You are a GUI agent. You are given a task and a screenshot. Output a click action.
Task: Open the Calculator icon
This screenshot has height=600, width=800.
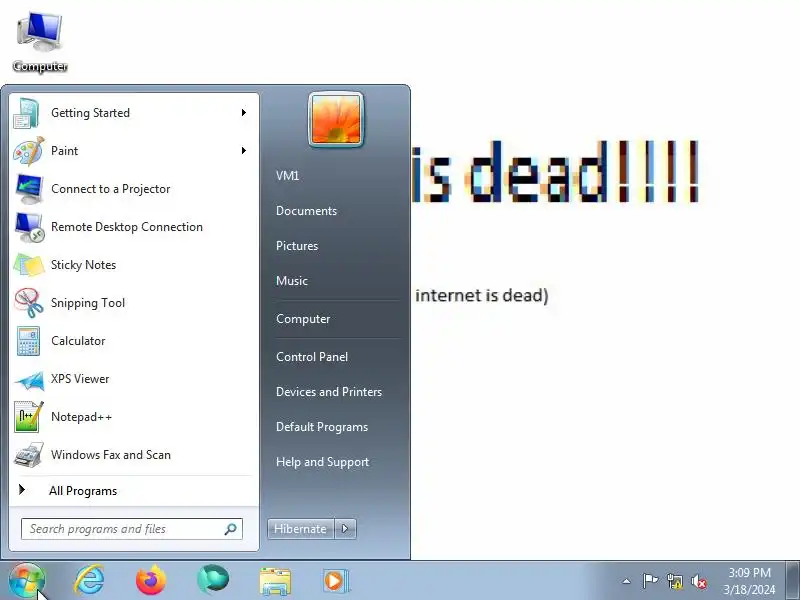pos(29,341)
